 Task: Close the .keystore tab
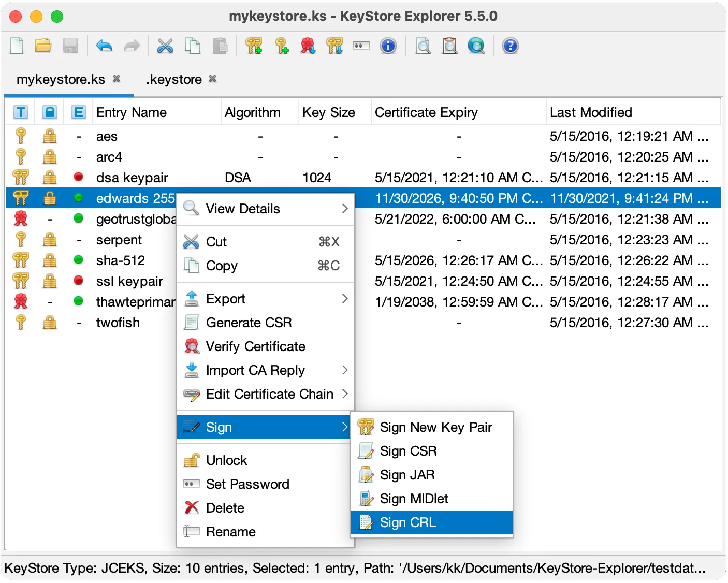(x=213, y=78)
